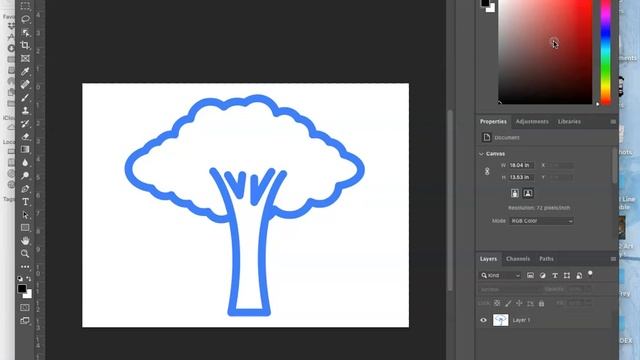Click the toolbar background color swatch

pyautogui.click(x=29, y=295)
